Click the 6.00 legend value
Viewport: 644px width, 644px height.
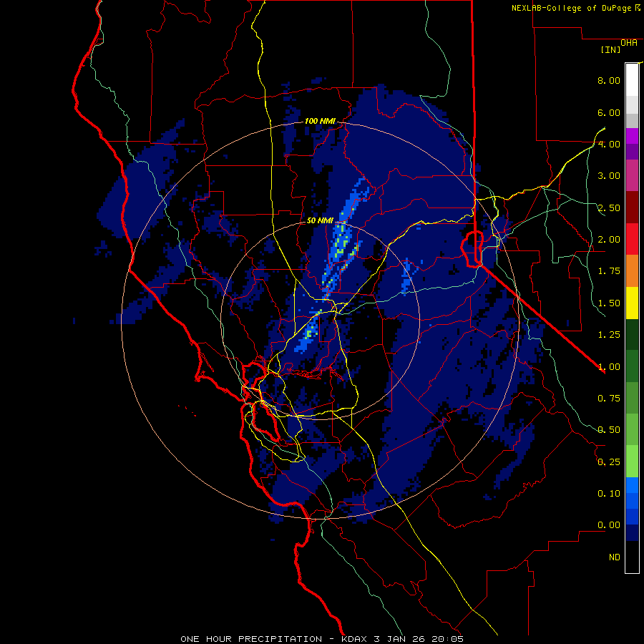pos(609,112)
